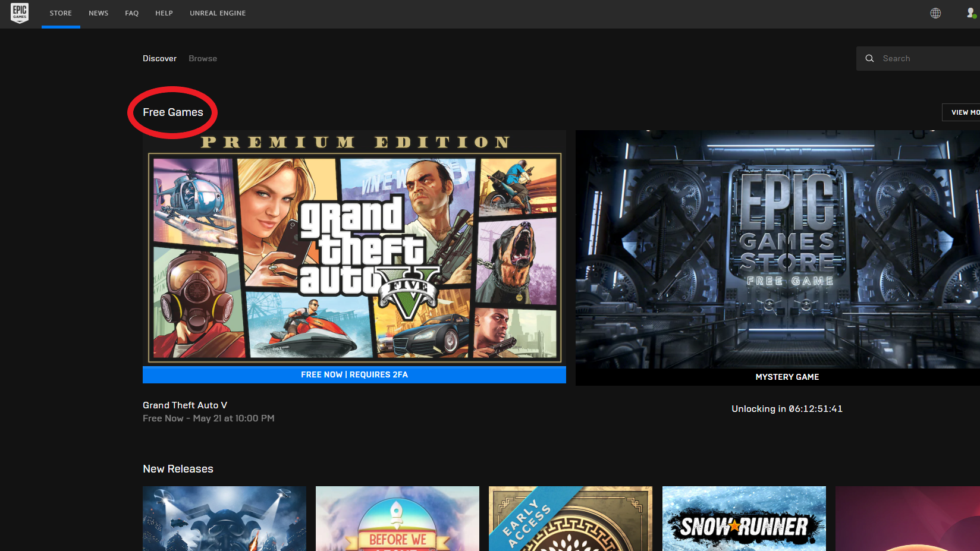
Task: Open the Store tab
Action: (61, 13)
